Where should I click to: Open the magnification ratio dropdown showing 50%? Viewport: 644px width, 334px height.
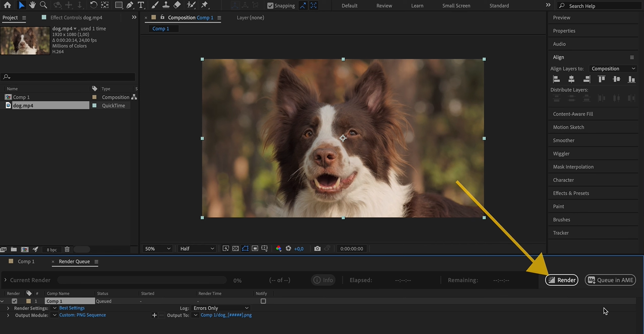[157, 249]
